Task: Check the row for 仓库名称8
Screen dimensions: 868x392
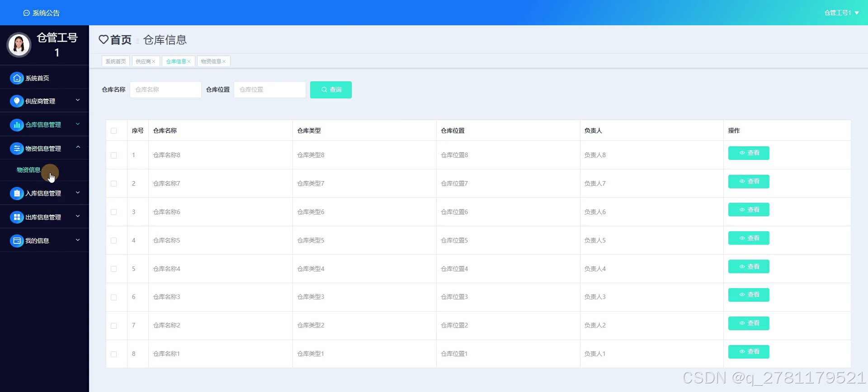Action: [114, 155]
